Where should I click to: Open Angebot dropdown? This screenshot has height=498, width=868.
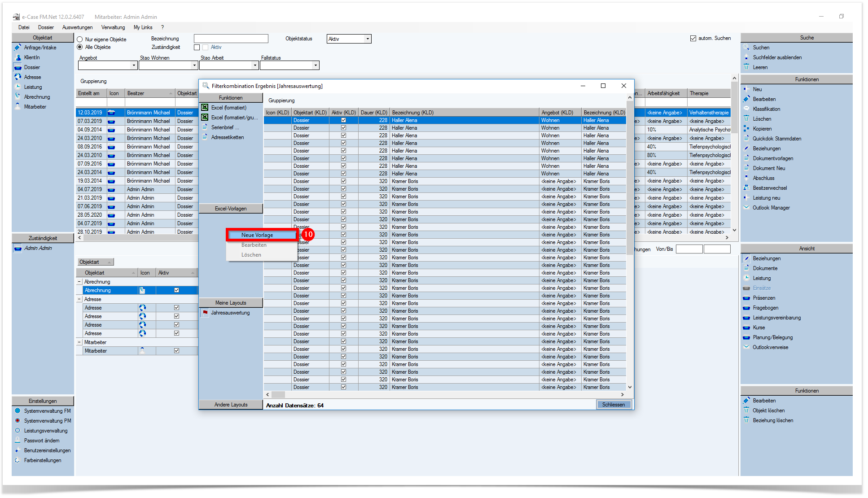click(x=134, y=66)
